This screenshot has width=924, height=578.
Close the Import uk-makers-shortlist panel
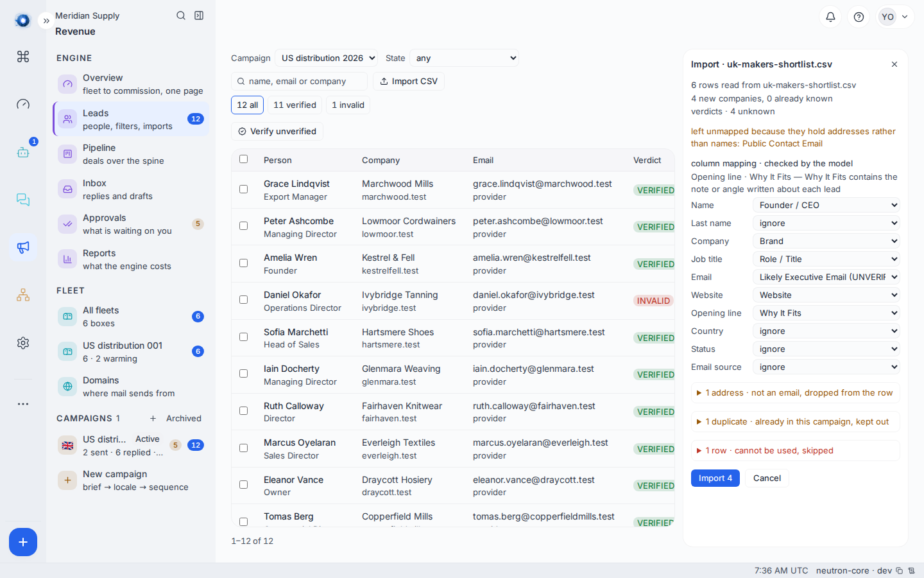tap(894, 64)
